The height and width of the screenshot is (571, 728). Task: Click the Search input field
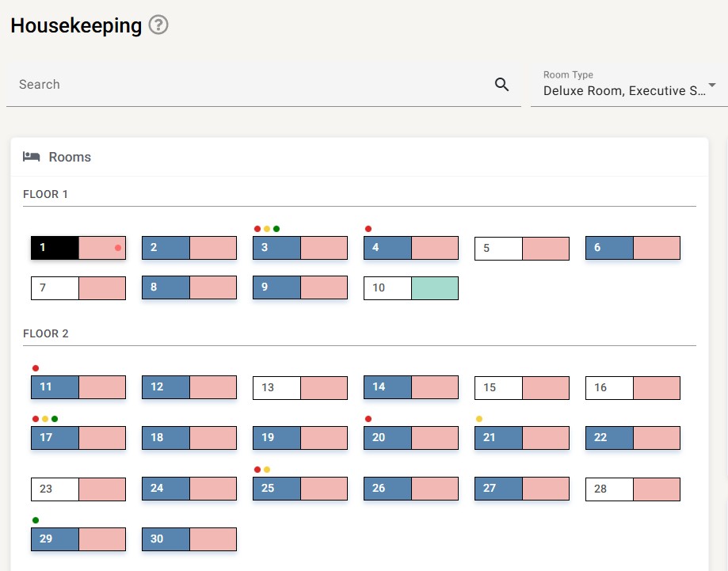click(x=246, y=85)
